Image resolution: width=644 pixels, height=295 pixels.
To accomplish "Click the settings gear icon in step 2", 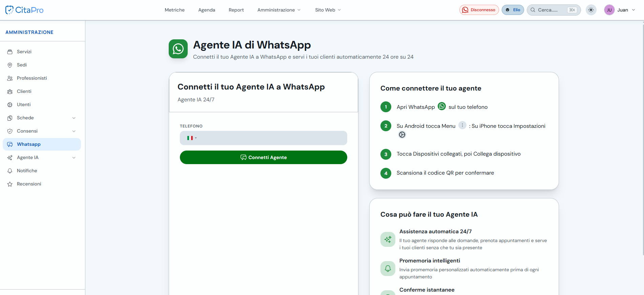I will pos(402,135).
